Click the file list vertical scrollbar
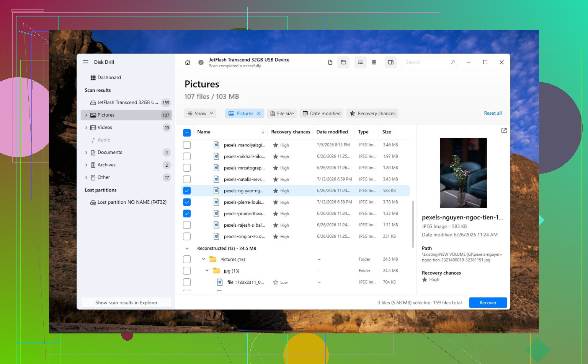 point(413,224)
